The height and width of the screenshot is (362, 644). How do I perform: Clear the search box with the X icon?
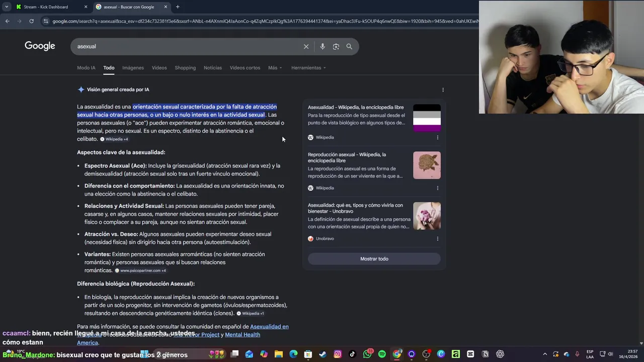[306, 46]
